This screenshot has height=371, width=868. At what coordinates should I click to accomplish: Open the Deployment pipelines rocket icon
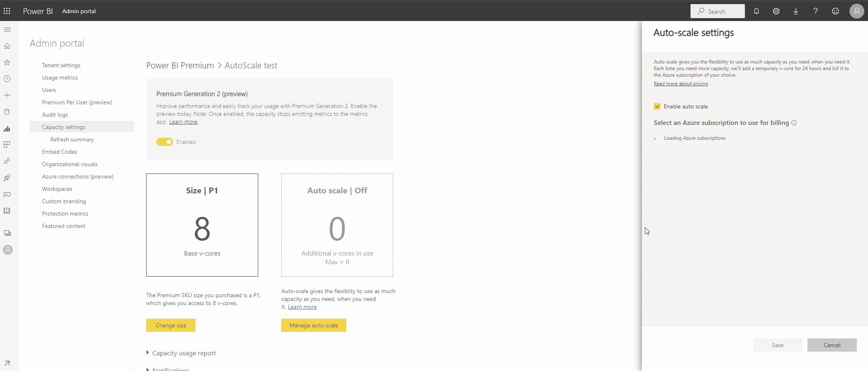click(7, 178)
